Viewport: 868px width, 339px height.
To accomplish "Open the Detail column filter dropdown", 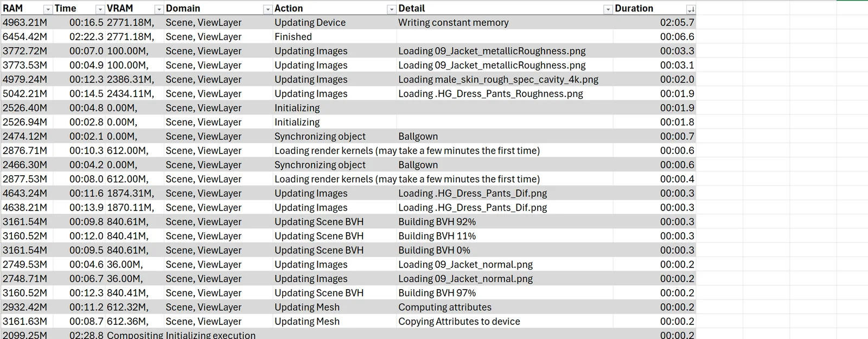I will pyautogui.click(x=608, y=9).
